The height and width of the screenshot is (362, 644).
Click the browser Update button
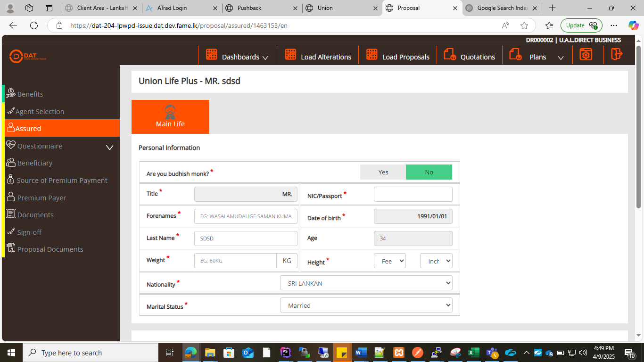[581, 25]
